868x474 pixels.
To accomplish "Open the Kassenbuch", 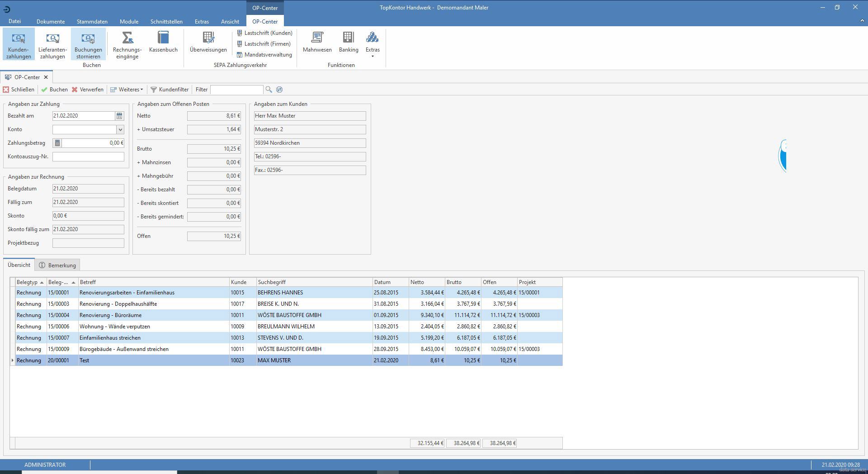I will 163,42.
